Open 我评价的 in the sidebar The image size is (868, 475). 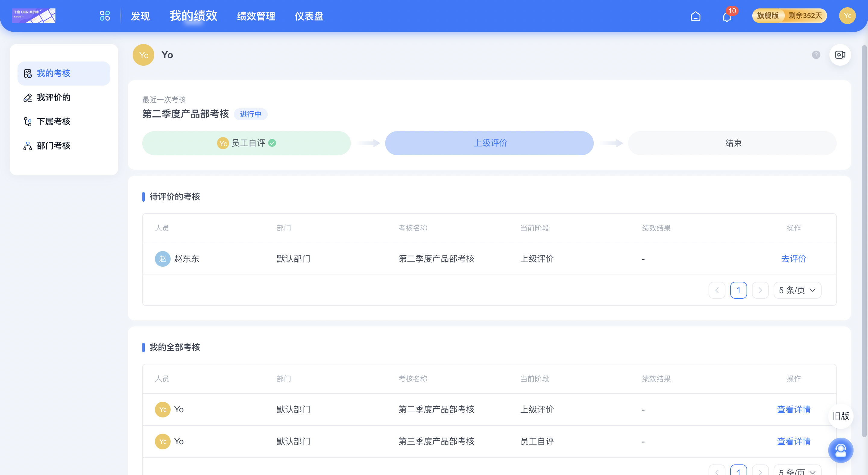pyautogui.click(x=64, y=98)
